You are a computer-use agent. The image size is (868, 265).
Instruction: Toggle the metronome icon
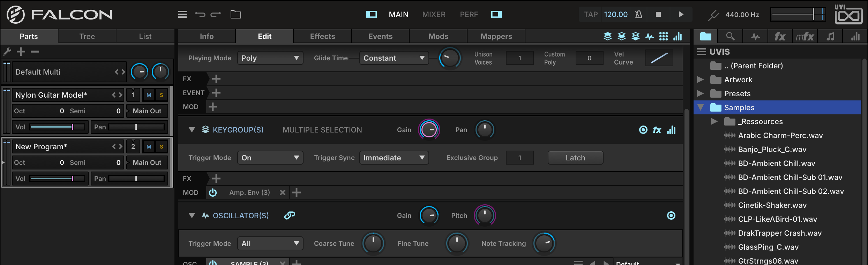(639, 14)
